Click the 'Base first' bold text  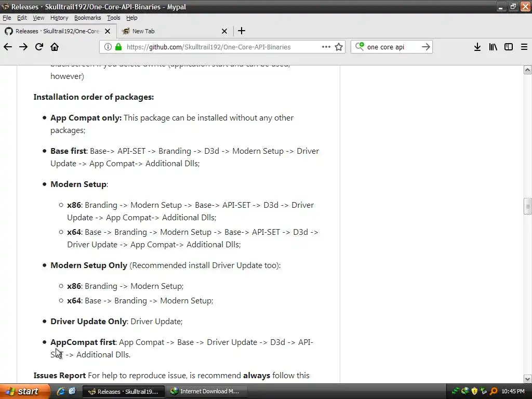[69, 151]
